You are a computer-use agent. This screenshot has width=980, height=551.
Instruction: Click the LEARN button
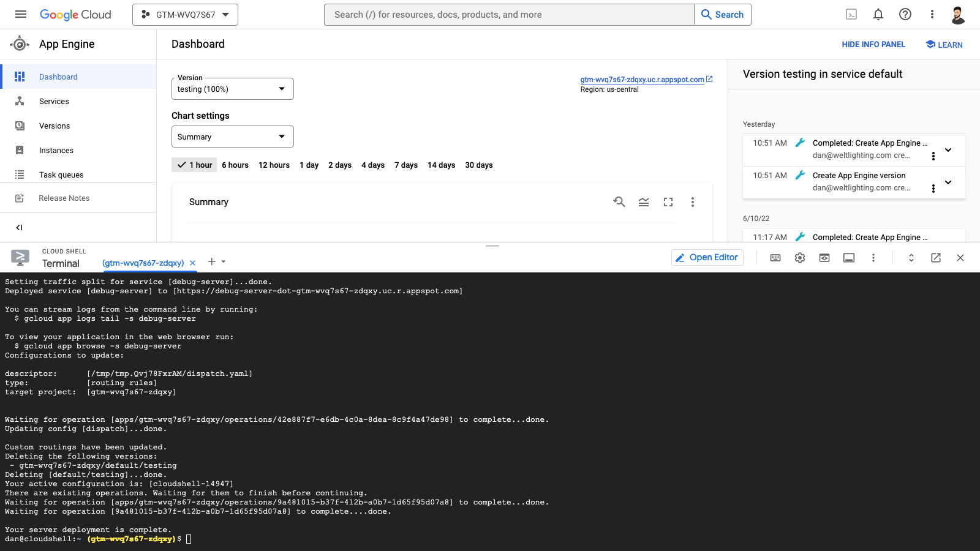(944, 44)
